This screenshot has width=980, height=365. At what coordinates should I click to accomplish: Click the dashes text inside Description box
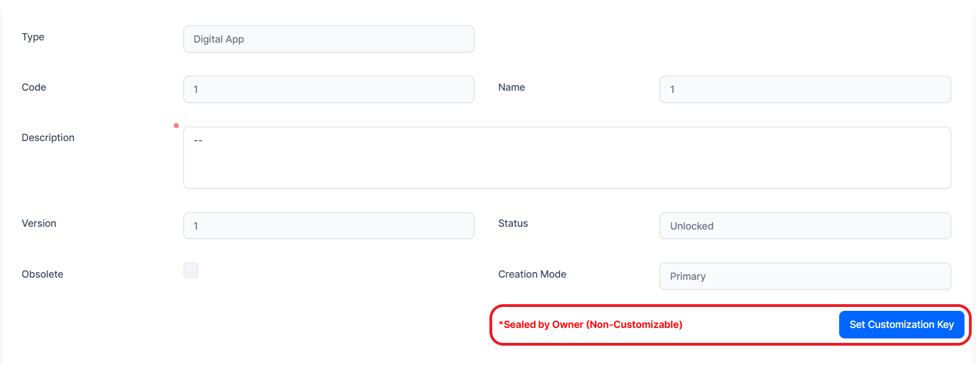pos(198,141)
